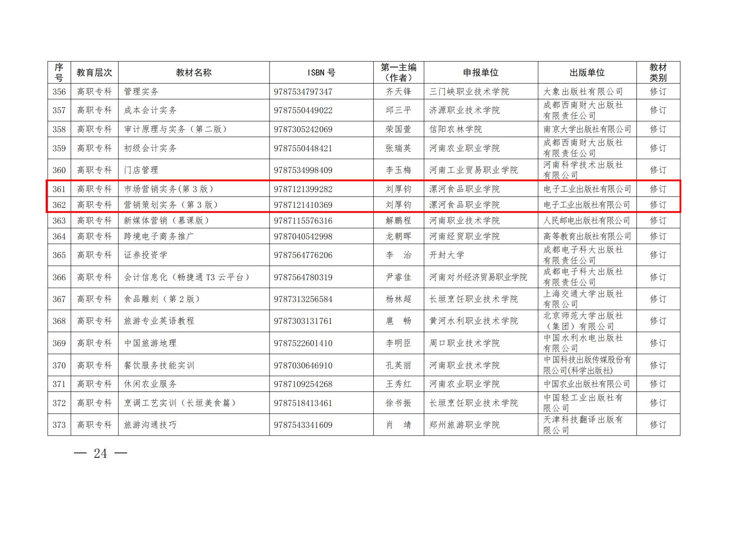Click 旅游沟通技巧 in row 373
Viewport: 756px width, 535px height.
[150, 425]
